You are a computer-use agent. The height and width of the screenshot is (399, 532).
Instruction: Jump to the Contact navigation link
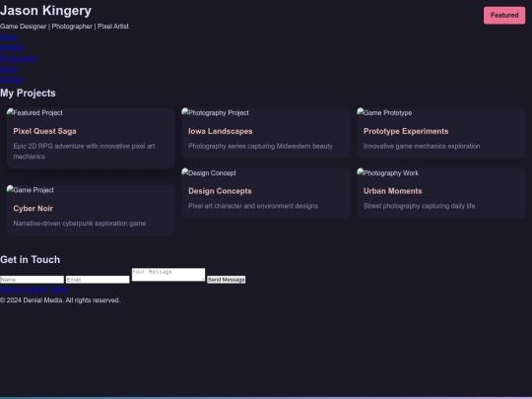click(12, 80)
